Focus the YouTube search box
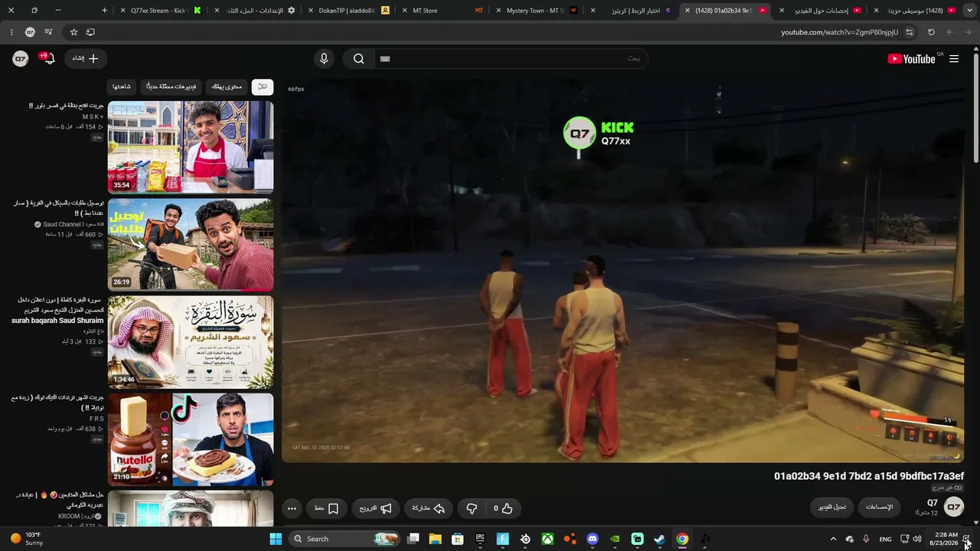This screenshot has height=551, width=980. 511,59
